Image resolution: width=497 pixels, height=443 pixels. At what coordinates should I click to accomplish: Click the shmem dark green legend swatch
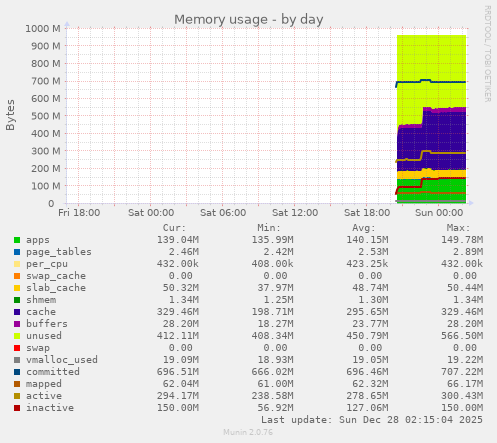tap(17, 300)
